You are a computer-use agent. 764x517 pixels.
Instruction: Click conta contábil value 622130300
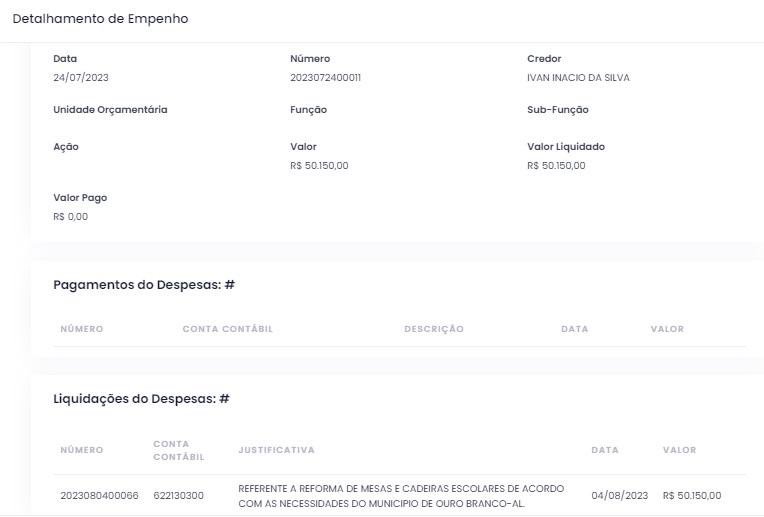point(179,495)
